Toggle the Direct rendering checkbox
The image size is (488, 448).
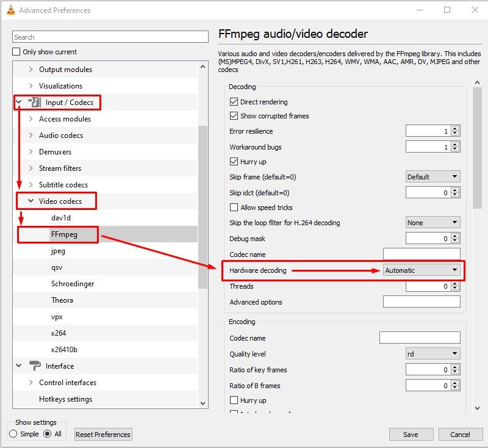(234, 102)
